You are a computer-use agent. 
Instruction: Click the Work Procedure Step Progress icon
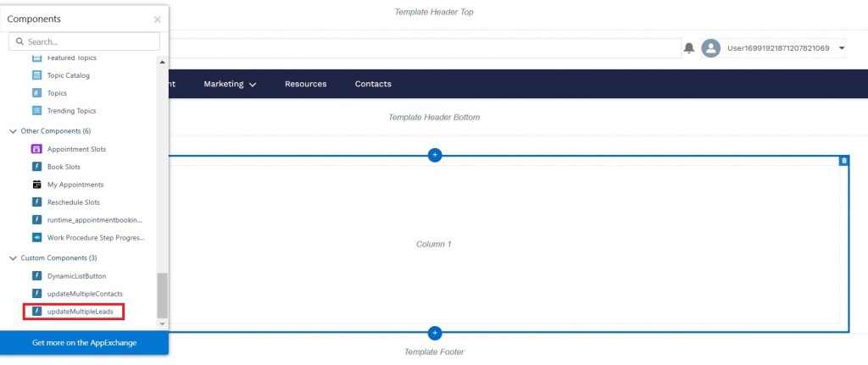pos(37,237)
